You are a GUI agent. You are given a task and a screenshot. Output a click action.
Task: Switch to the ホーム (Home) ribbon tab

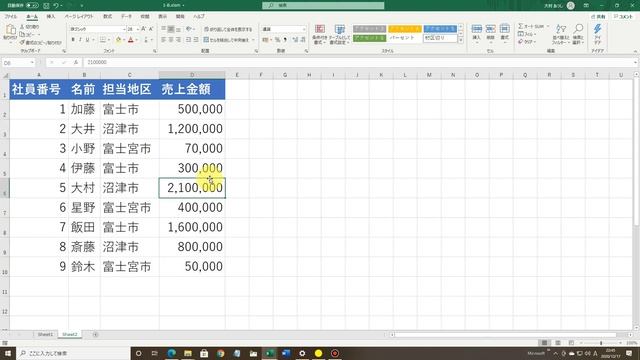coord(32,16)
